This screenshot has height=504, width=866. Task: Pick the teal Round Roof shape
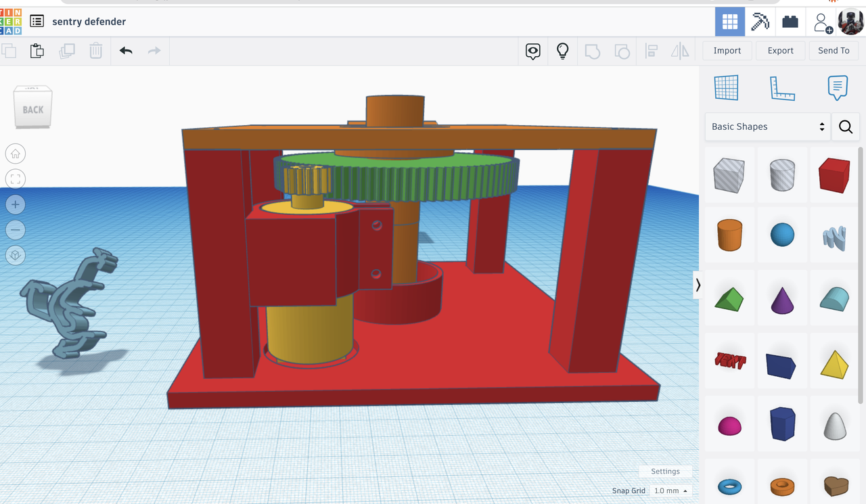click(x=834, y=298)
